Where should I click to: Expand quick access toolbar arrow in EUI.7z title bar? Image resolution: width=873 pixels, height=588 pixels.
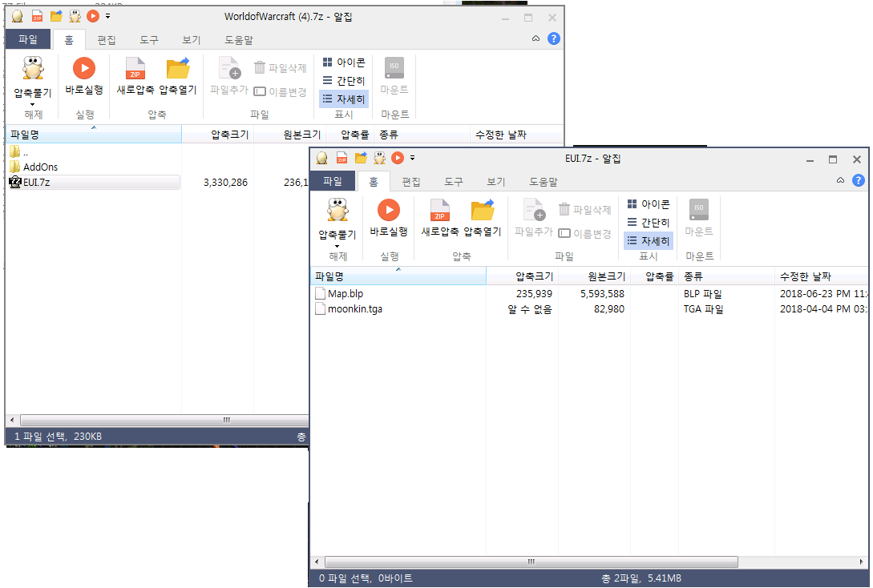tap(413, 158)
